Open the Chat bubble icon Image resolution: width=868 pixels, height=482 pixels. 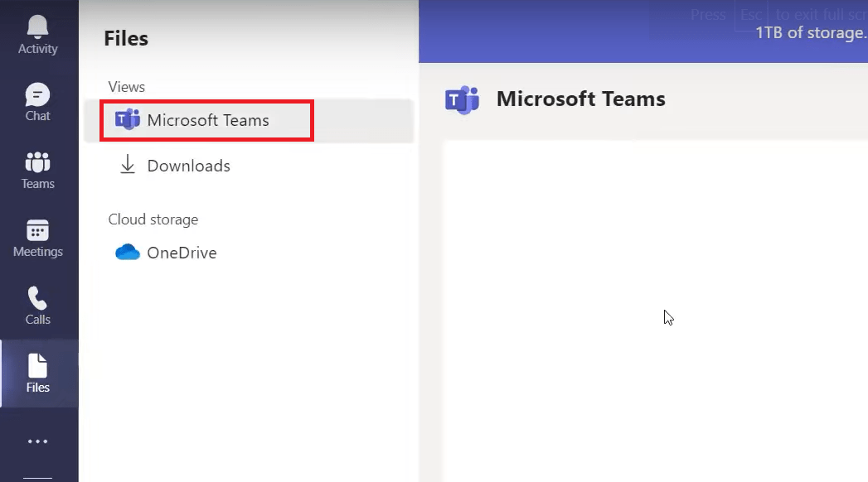[37, 94]
